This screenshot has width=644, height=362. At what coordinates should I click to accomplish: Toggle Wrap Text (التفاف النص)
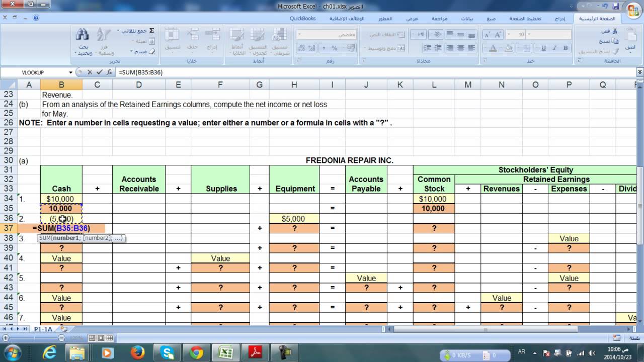pyautogui.click(x=387, y=35)
